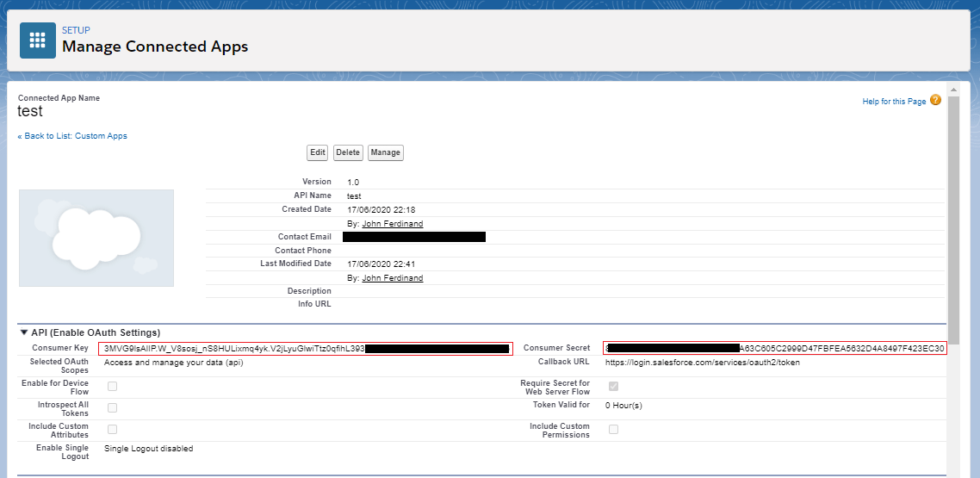Click Last Modified Date value 17/06/2020 22:41
The height and width of the screenshot is (478, 980).
point(381,264)
